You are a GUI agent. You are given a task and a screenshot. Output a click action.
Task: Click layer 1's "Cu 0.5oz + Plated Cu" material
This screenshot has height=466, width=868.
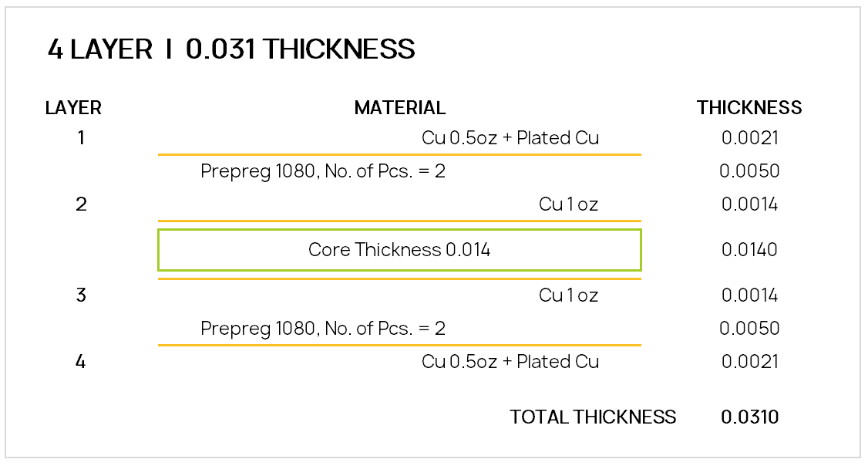pos(510,138)
